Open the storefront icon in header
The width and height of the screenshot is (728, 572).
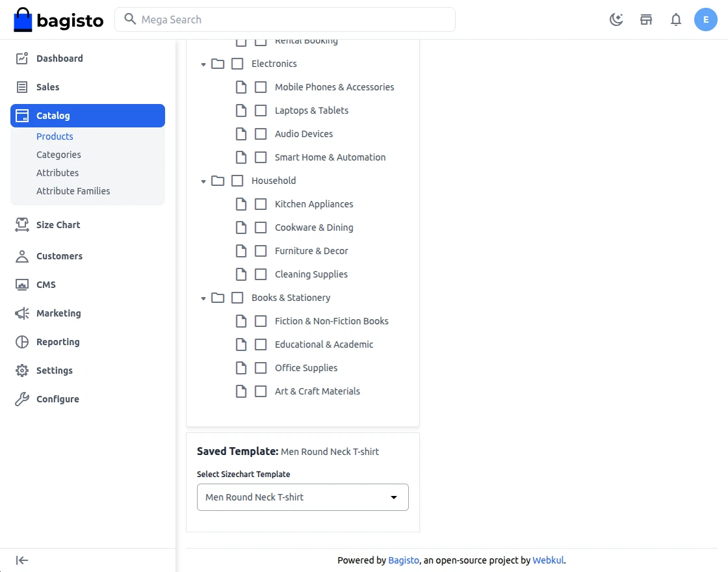[x=646, y=19]
